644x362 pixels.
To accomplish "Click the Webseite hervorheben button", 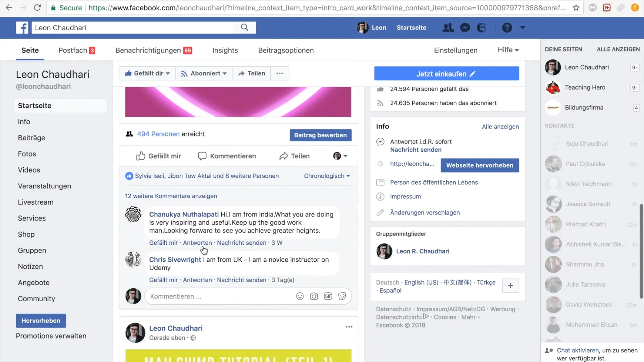I will 479,165.
